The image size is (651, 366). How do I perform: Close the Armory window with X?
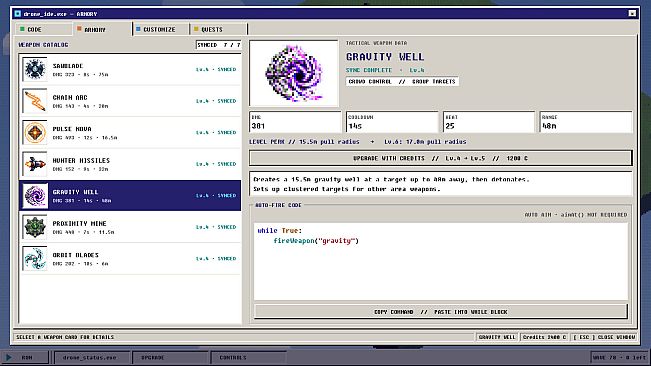(x=632, y=14)
